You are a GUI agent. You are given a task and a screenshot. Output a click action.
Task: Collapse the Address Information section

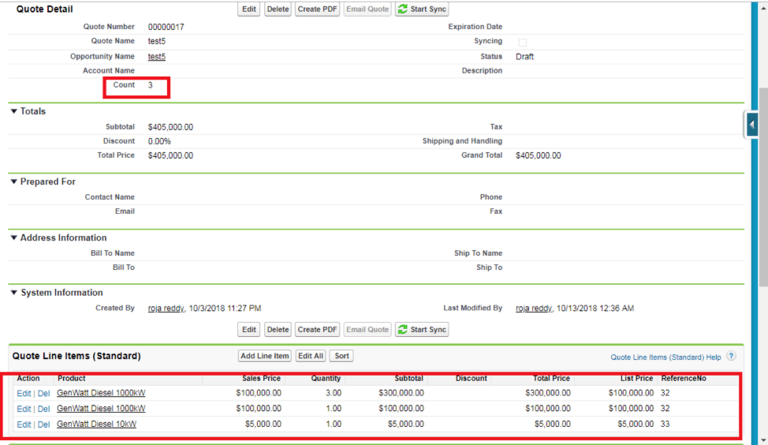tap(14, 238)
